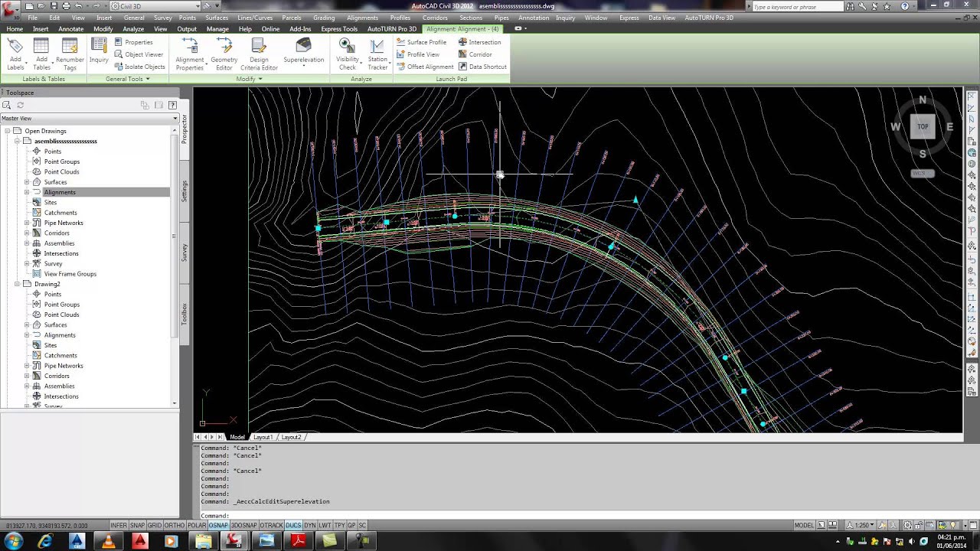Open the AutoTURN Pro 3D ribbon tab

pyautogui.click(x=391, y=29)
